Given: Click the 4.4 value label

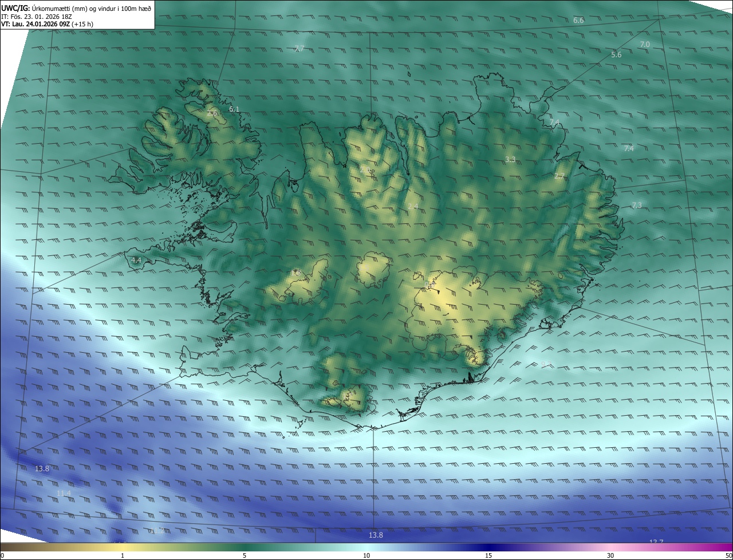Looking at the screenshot, I should (136, 260).
